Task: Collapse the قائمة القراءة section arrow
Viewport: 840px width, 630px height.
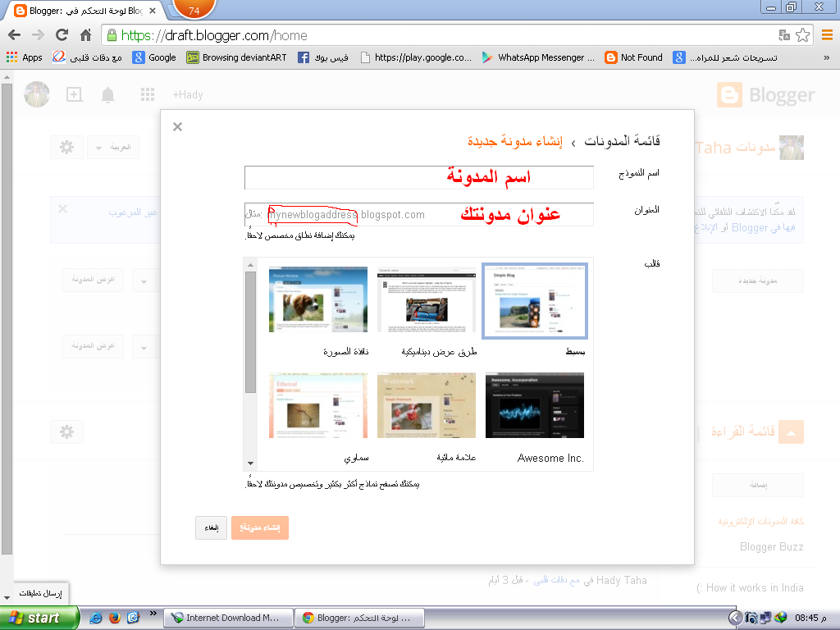Action: coord(792,431)
